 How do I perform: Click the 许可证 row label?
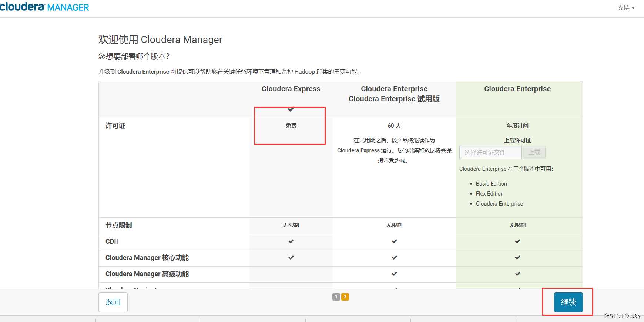point(115,126)
